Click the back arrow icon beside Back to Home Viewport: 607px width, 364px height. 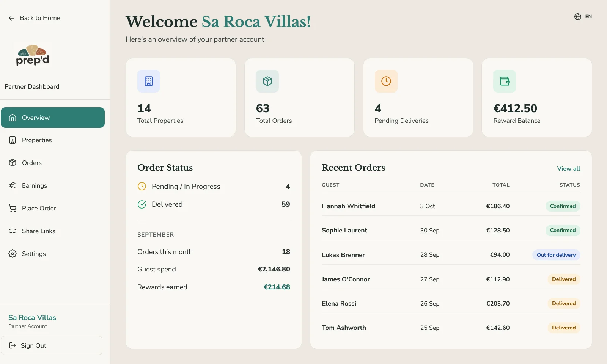(11, 18)
